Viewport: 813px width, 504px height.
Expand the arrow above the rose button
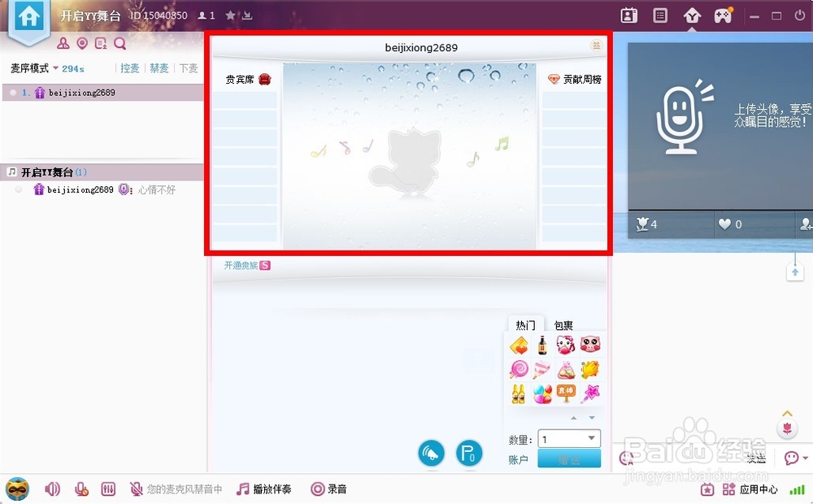point(787,413)
